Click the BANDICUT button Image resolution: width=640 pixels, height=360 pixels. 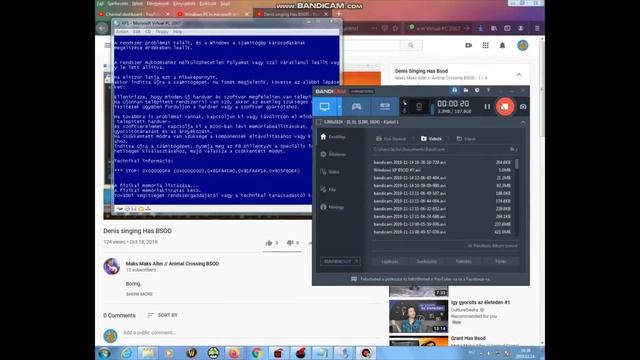340,261
